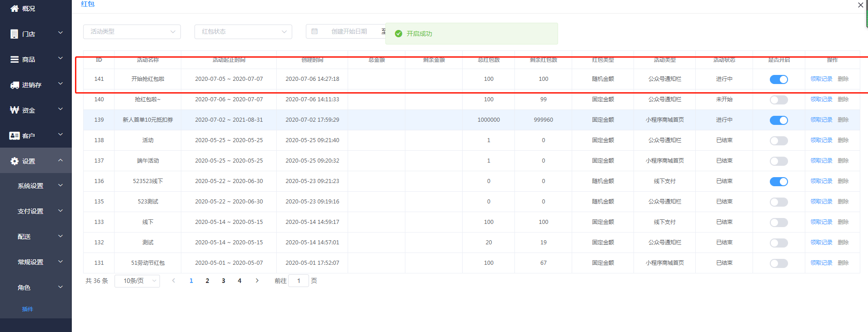The width and height of the screenshot is (868, 332).
Task: Click 删除 for the 端午活动 row
Action: (843, 161)
